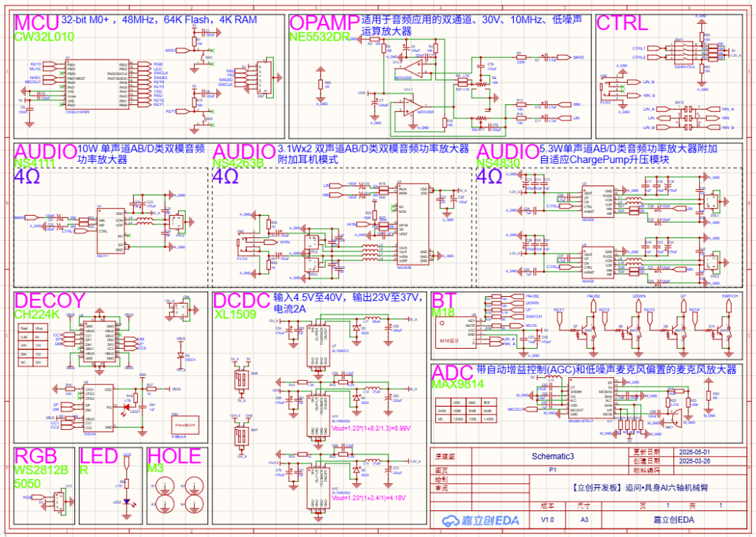This screenshot has height=537, width=756.
Task: Click the ADC section title
Action: (x=452, y=373)
